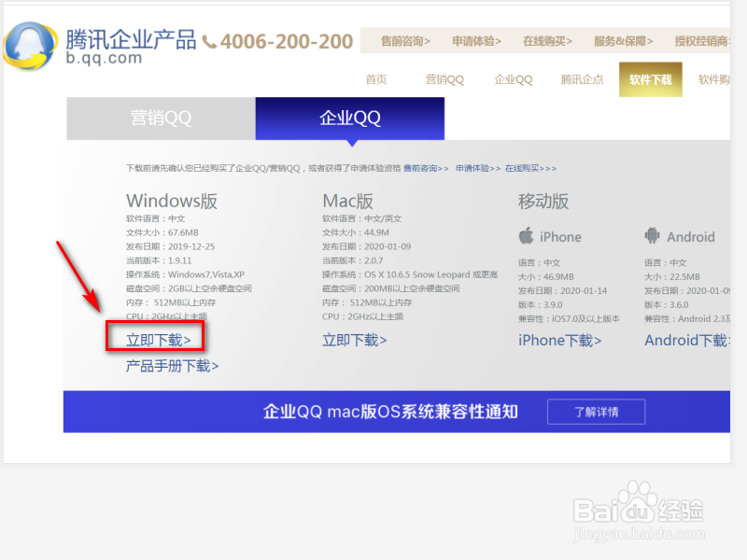The height and width of the screenshot is (560, 747).
Task: Open 申请体验> in top bar
Action: [x=476, y=41]
